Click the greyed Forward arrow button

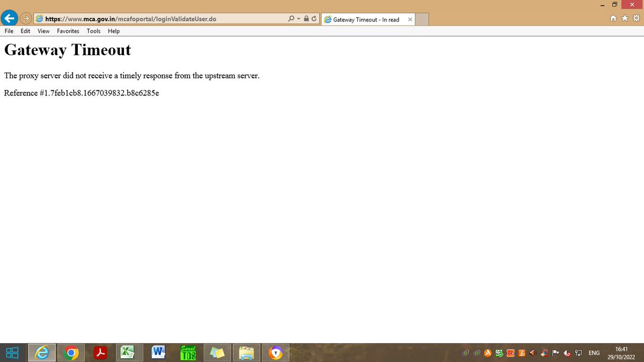(x=26, y=19)
